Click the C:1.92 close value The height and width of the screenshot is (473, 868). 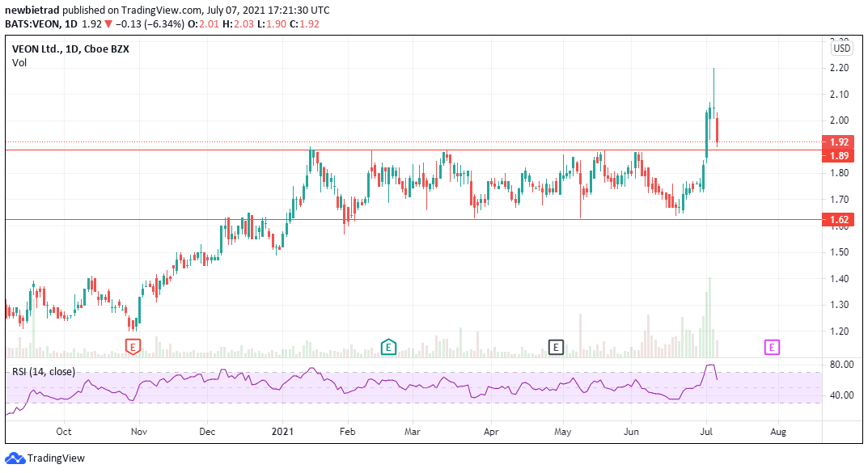click(x=304, y=23)
